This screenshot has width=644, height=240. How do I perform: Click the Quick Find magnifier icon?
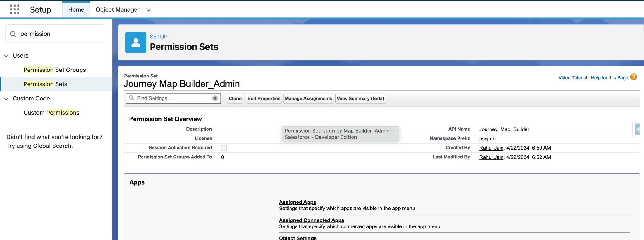point(13,34)
